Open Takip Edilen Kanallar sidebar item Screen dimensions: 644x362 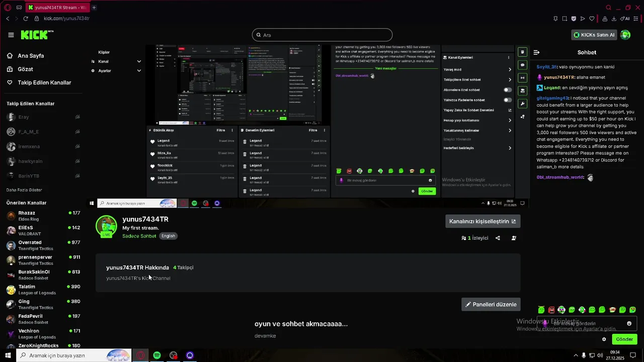(39, 82)
